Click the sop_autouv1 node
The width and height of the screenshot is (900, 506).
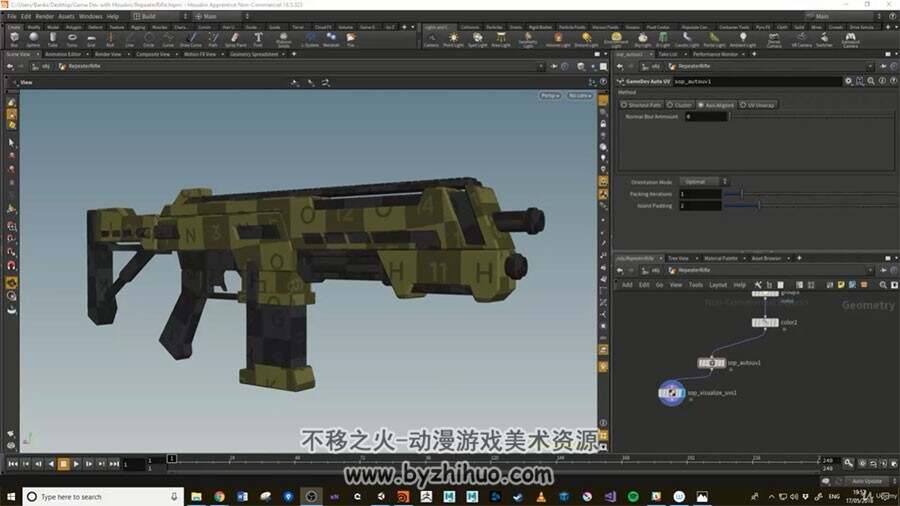712,363
